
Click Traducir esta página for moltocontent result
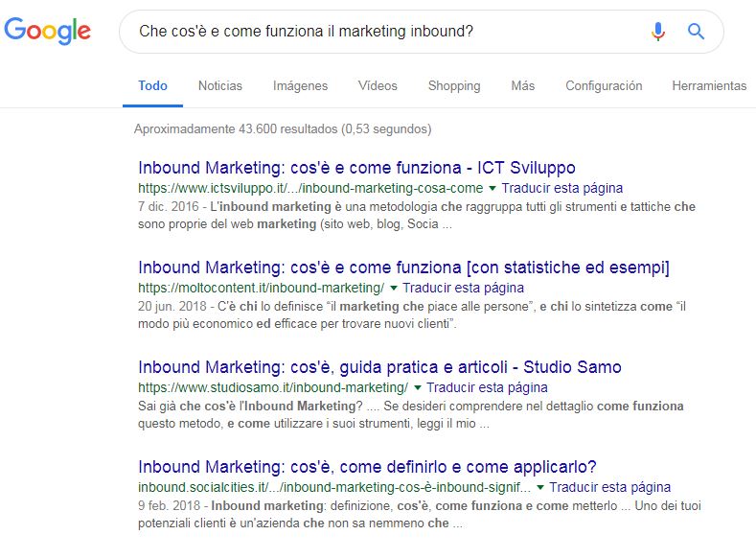(464, 288)
